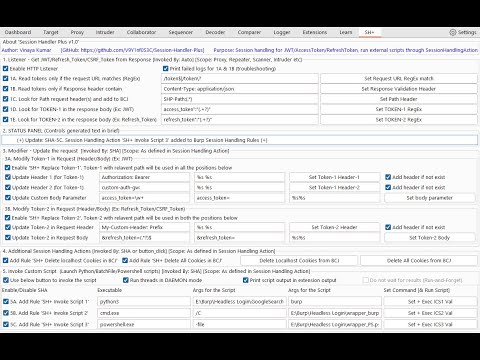480x360 pixels.
Task: Toggle 1D Look for TOKEN-1 checkbox
Action: (x=5, y=109)
